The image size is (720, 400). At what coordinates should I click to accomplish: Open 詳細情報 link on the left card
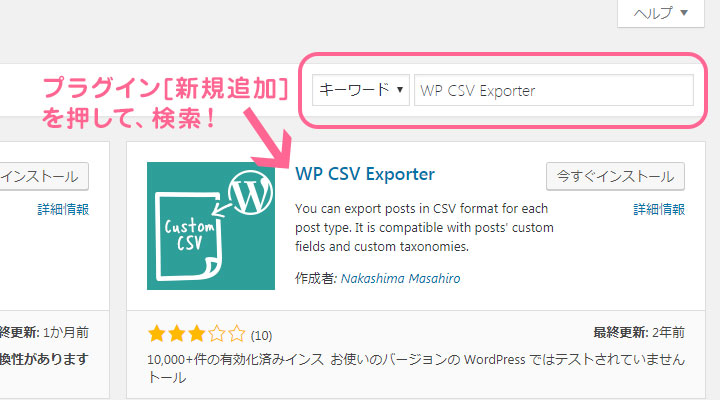pyautogui.click(x=63, y=209)
